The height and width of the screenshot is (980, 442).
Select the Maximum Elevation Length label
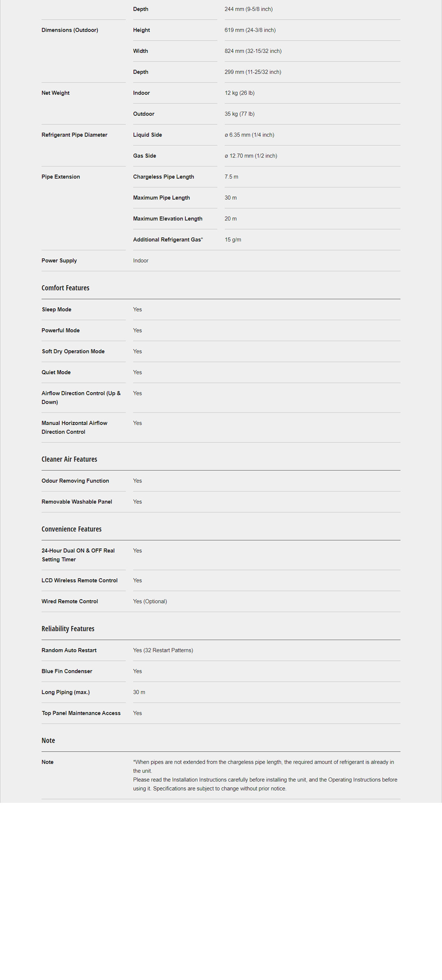point(167,219)
